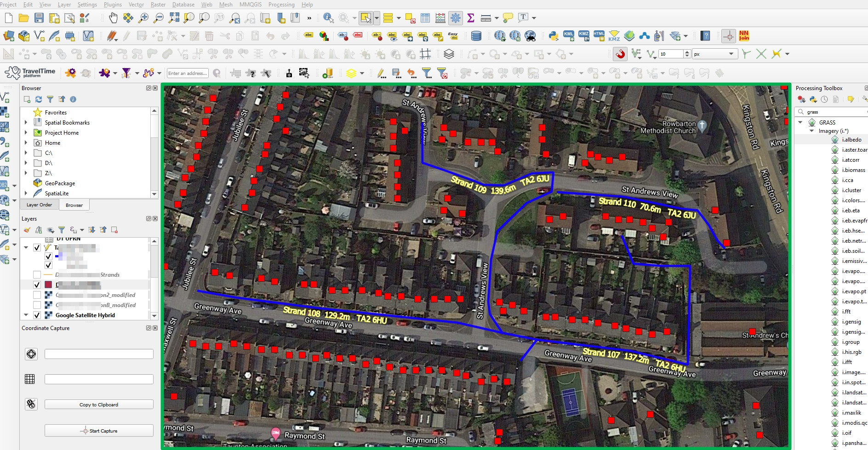This screenshot has width=868, height=450.
Task: Select Favorites in the Browser tree
Action: (56, 113)
